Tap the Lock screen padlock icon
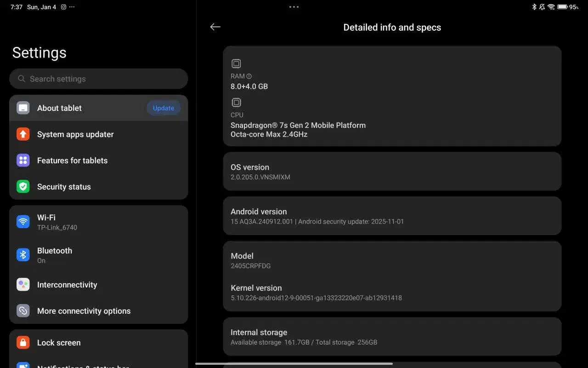This screenshot has width=588, height=368. tap(23, 342)
